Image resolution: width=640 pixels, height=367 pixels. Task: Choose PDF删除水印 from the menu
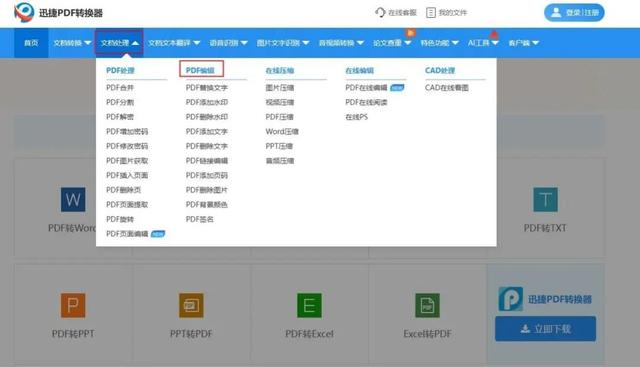pyautogui.click(x=207, y=117)
